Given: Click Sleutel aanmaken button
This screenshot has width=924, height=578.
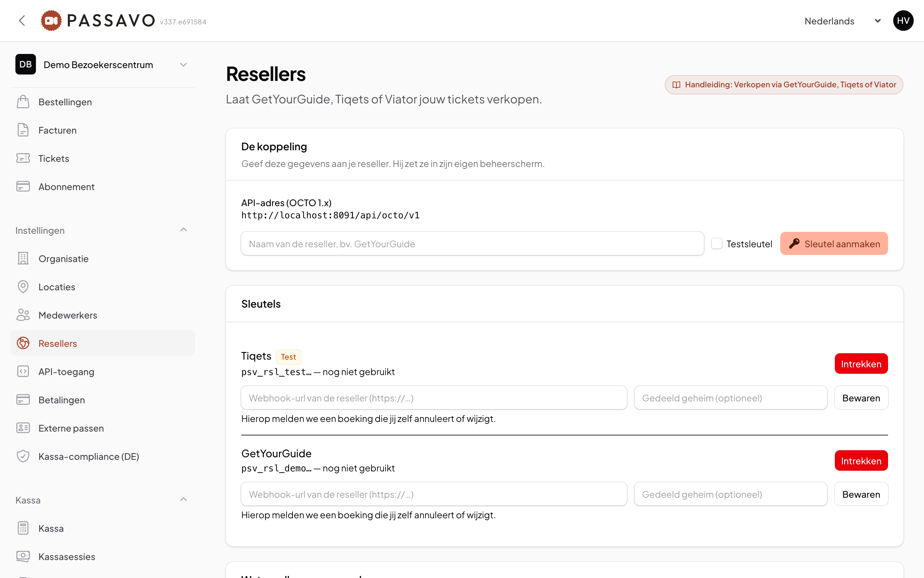Looking at the screenshot, I should 834,243.
